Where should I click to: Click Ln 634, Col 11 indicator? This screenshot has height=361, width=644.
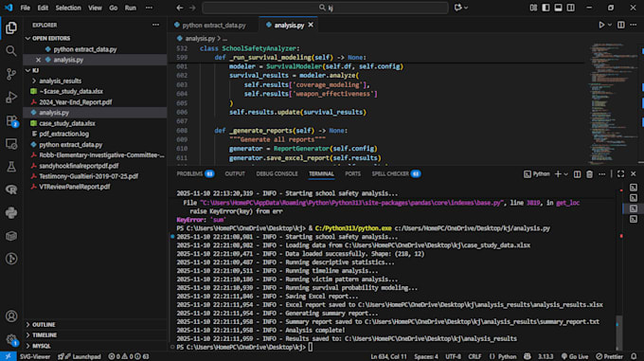(x=388, y=356)
